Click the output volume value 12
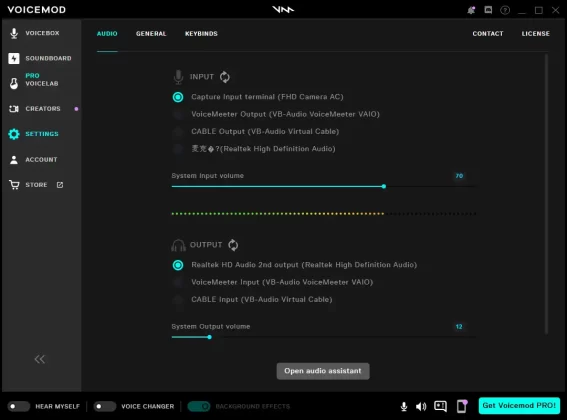567x420 pixels. point(459,327)
